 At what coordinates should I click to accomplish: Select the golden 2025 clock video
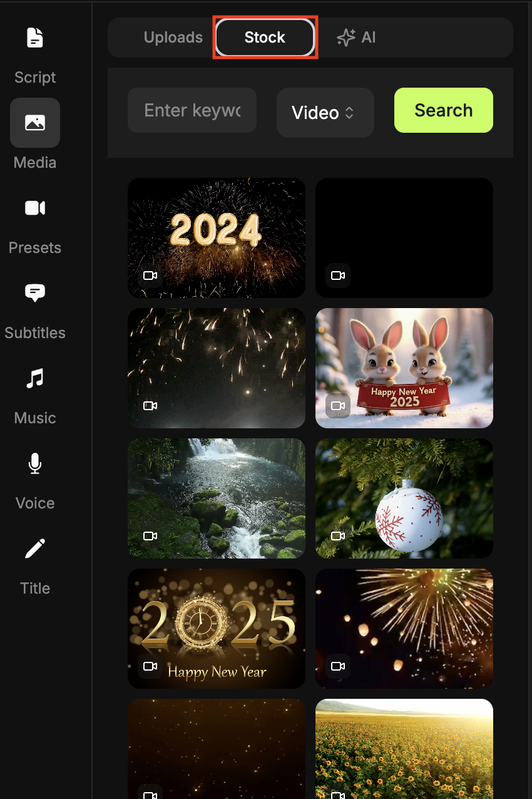pyautogui.click(x=217, y=629)
